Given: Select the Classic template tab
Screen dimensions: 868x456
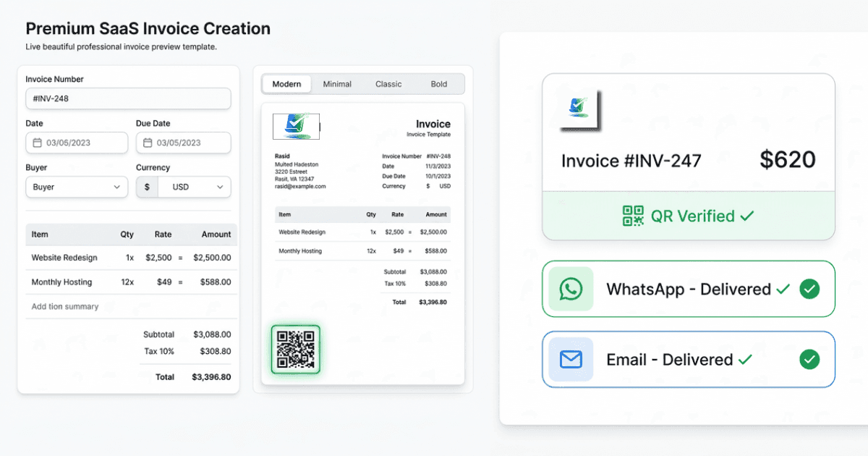Looking at the screenshot, I should pyautogui.click(x=388, y=83).
